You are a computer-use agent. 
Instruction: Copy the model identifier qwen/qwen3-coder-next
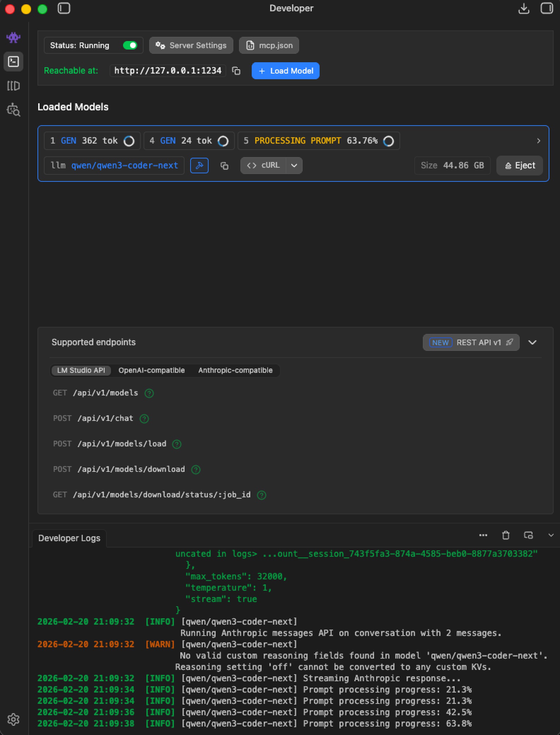tap(224, 166)
